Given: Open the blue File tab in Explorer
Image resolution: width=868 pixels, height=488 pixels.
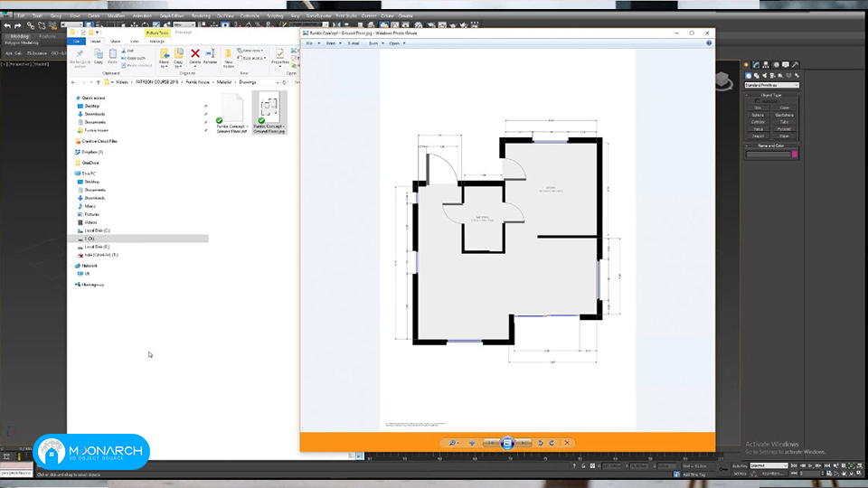Looking at the screenshot, I should [76, 42].
